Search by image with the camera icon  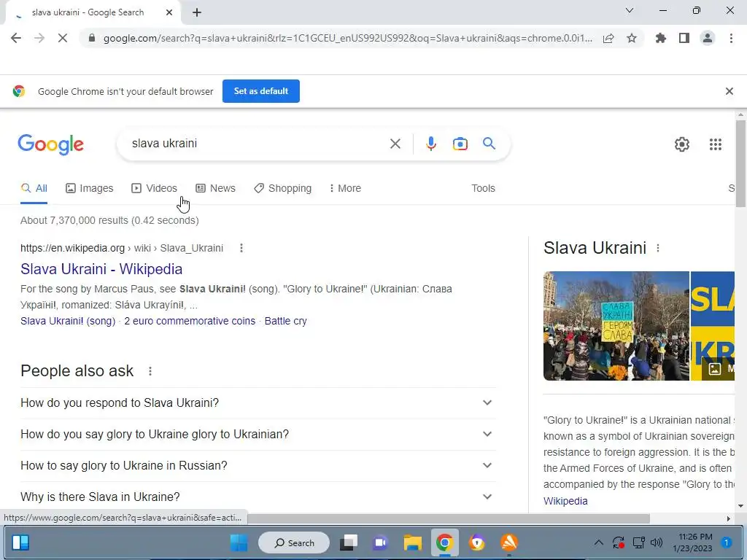pos(460,144)
